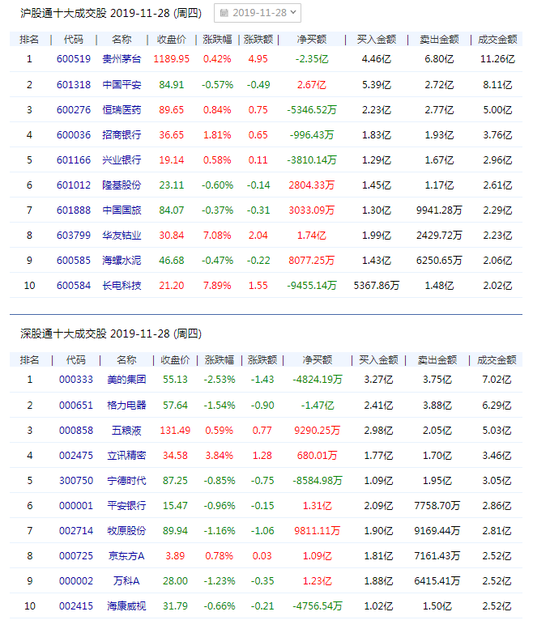Click 涨跌幅 header in 深股通 table

click(219, 360)
